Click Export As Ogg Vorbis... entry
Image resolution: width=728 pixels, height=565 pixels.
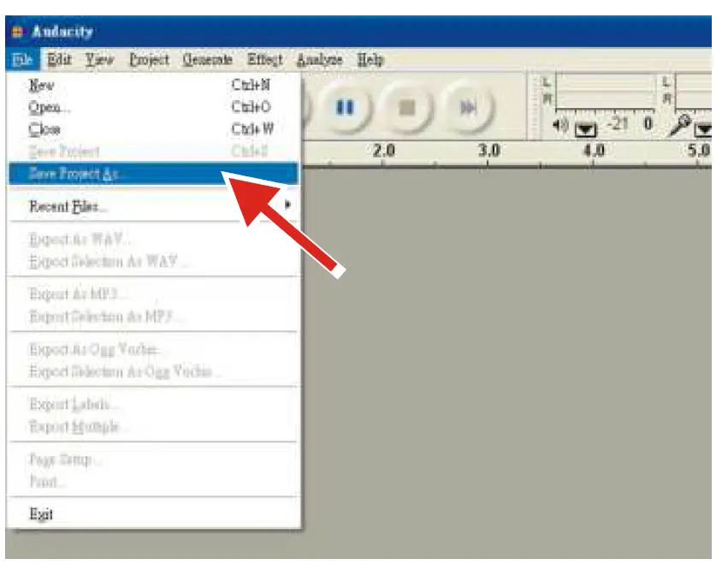pos(153,349)
